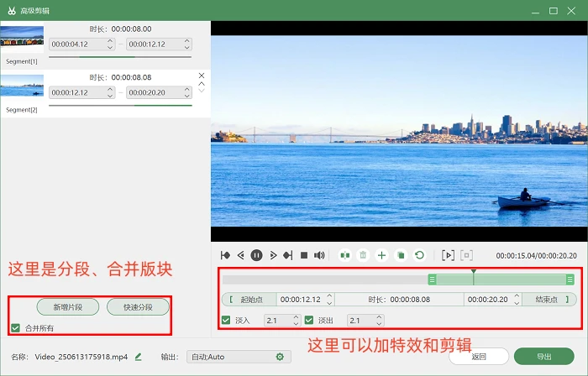Add new segment with plus icon
Screen dimensions: 588x376
[381, 255]
